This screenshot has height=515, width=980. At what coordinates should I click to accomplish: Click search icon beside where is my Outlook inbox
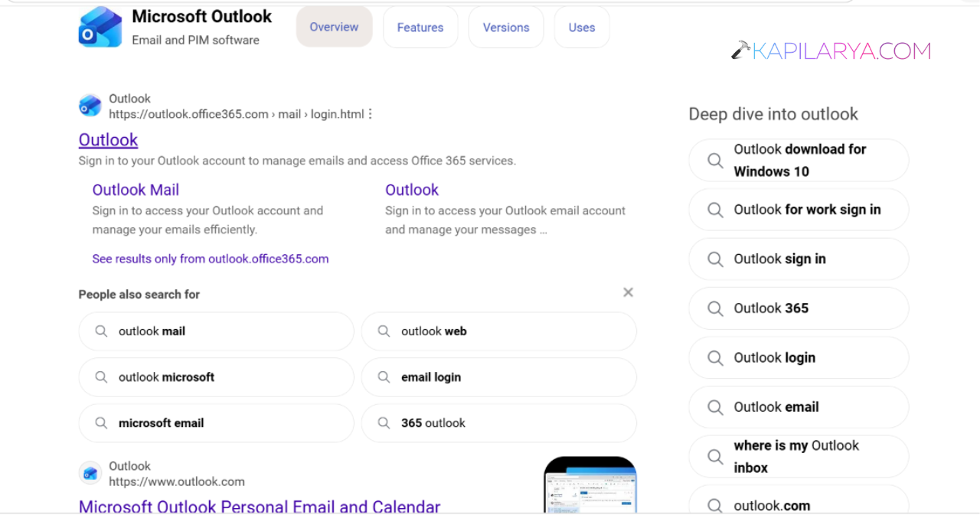(715, 457)
